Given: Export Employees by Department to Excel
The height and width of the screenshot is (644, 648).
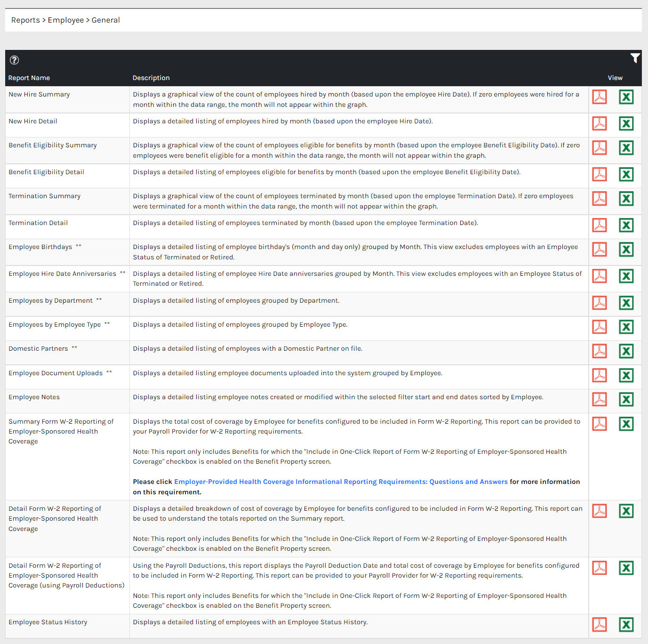Looking at the screenshot, I should pos(626,303).
